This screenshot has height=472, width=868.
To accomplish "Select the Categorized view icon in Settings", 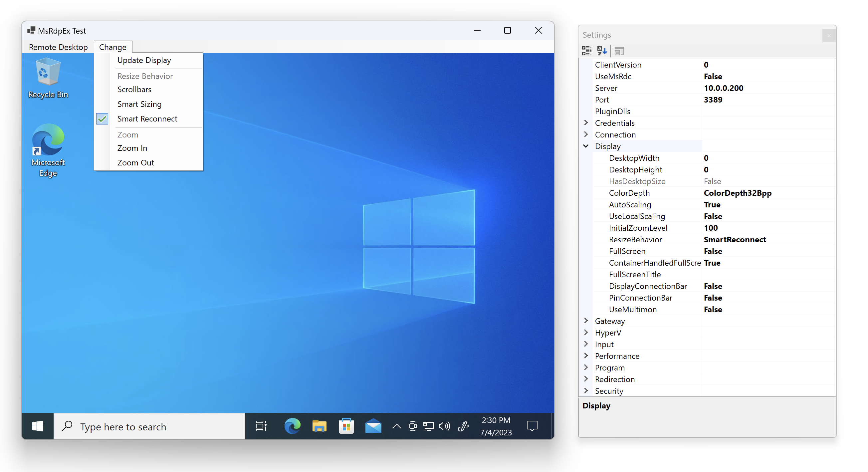I will (586, 51).
